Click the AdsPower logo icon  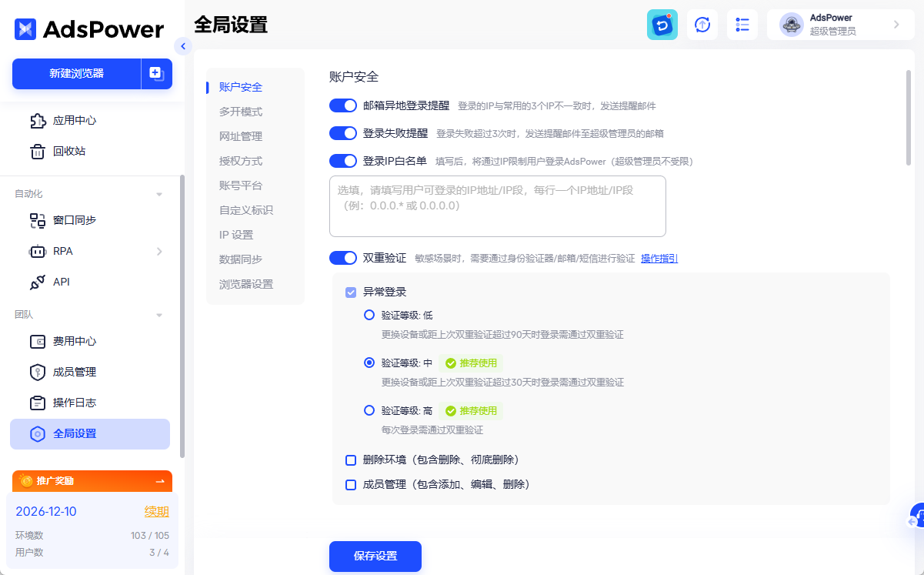pos(25,29)
